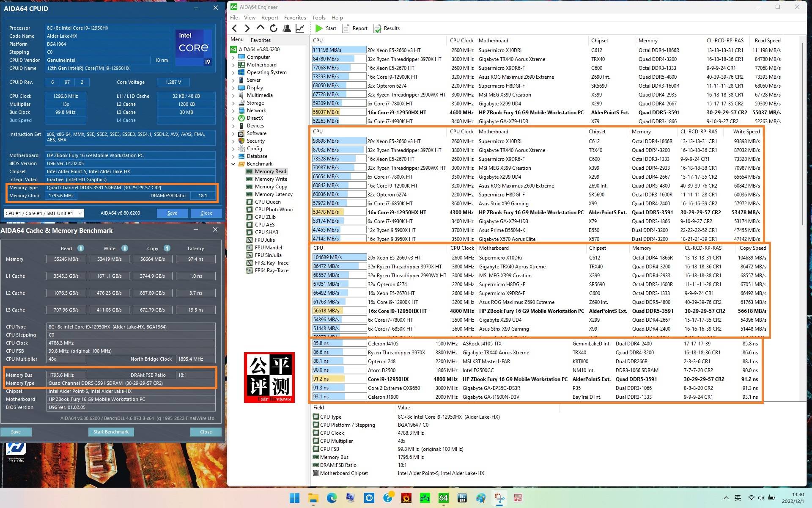
Task: Click the Results icon with the green checkmark
Action: [378, 28]
